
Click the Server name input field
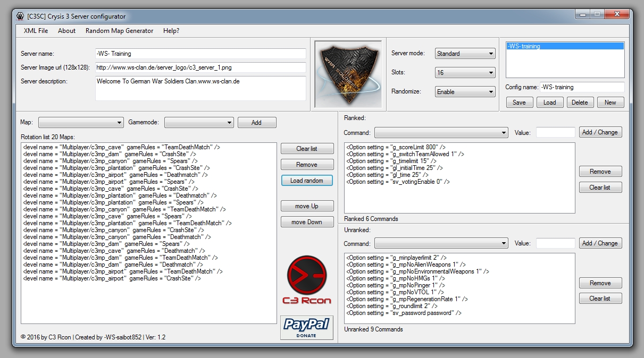coord(200,54)
